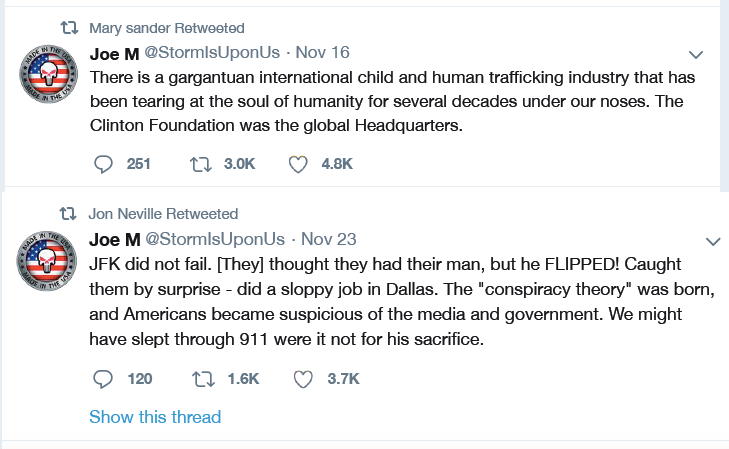Screen dimensions: 729x449
Task: Open the Nov 16 tweet options chevron
Action: pyautogui.click(x=696, y=55)
